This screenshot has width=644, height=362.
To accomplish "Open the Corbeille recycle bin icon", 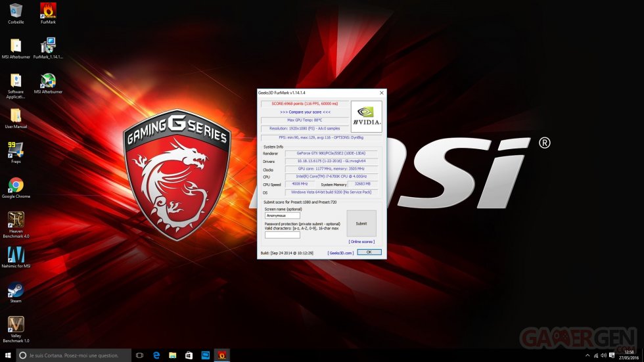I will click(16, 14).
